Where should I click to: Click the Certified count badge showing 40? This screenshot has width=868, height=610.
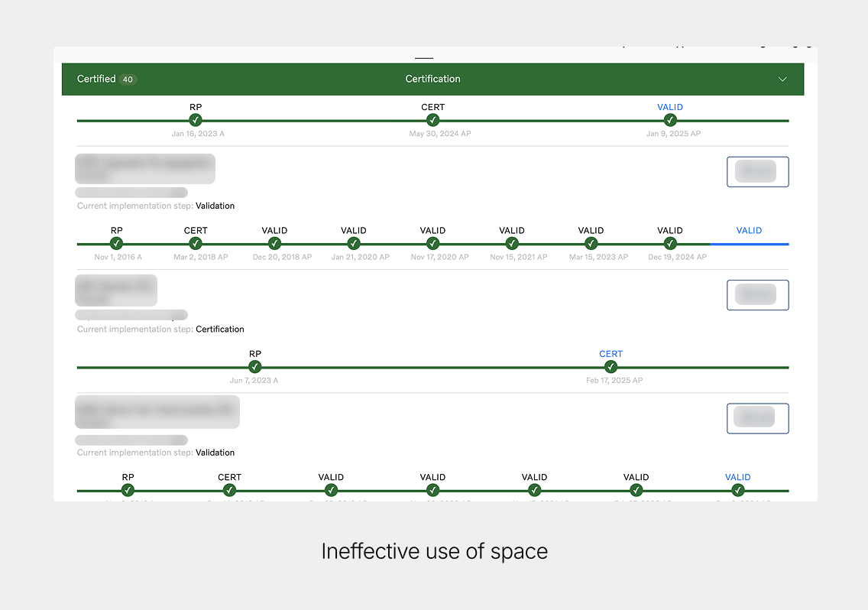pyautogui.click(x=128, y=79)
